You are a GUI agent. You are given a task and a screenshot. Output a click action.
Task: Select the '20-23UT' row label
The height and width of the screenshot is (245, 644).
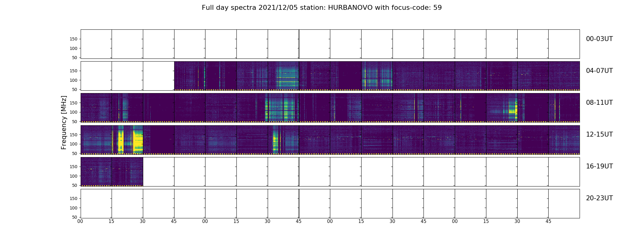[x=599, y=198]
